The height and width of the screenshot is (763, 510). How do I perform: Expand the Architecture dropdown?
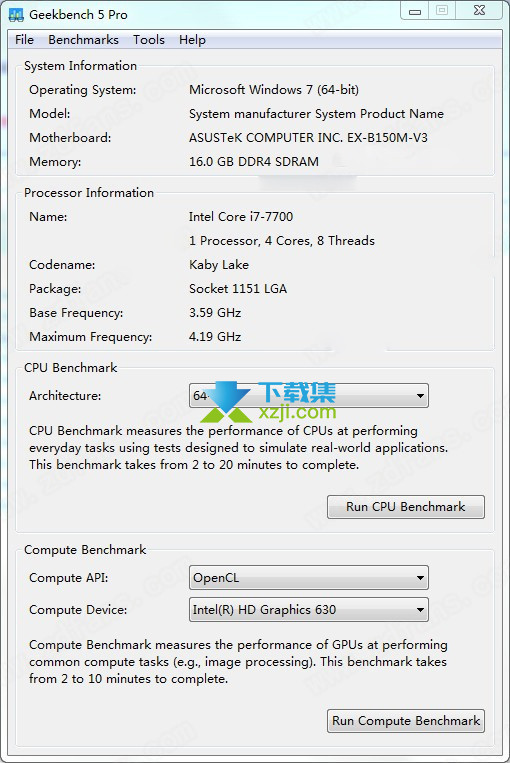309,396
